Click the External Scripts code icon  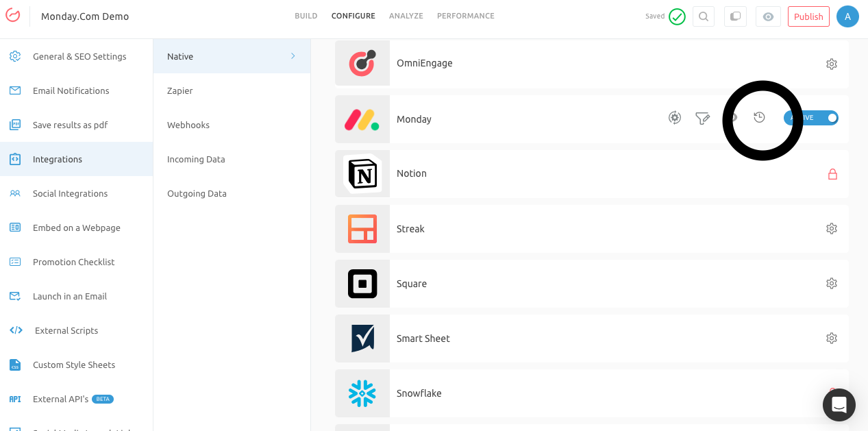pos(16,330)
